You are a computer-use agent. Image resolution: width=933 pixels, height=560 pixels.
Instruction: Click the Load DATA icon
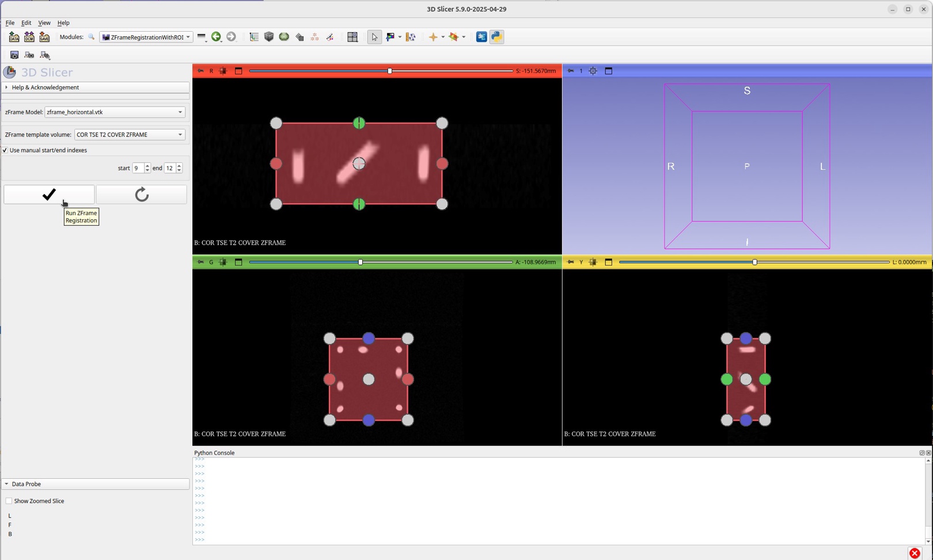[14, 37]
